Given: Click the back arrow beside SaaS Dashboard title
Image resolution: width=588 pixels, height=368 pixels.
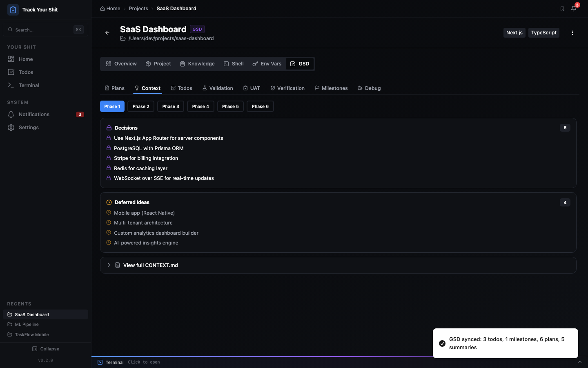Looking at the screenshot, I should (107, 33).
